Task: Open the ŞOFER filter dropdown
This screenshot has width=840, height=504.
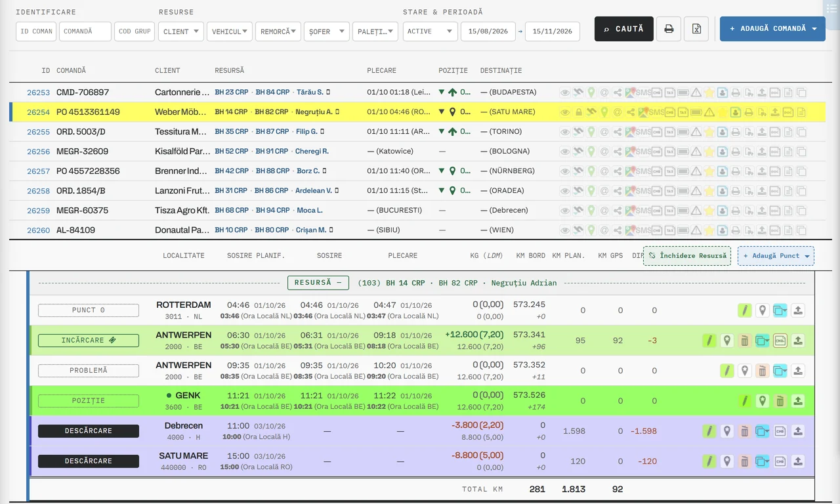Action: [327, 31]
